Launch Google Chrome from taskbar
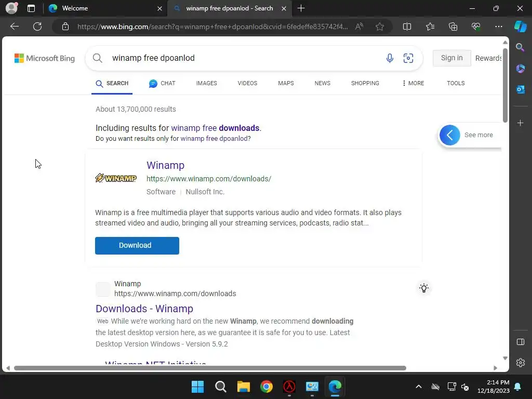The image size is (532, 399). click(267, 387)
